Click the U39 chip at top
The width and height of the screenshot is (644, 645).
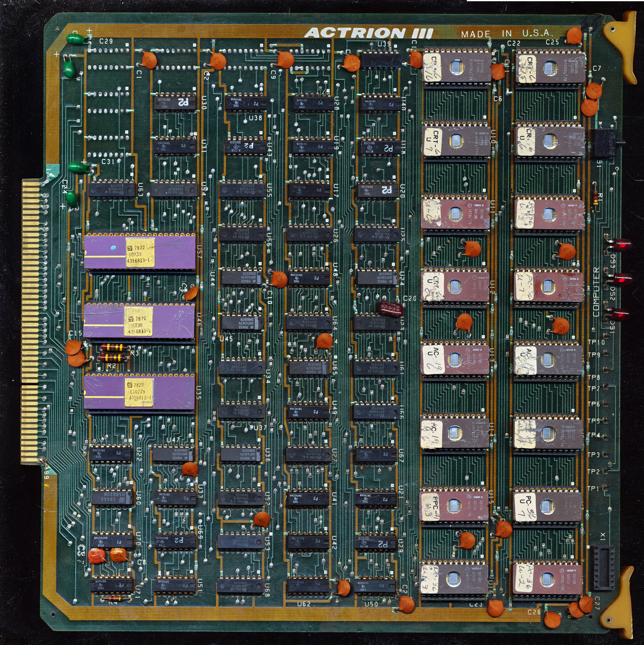point(381,60)
